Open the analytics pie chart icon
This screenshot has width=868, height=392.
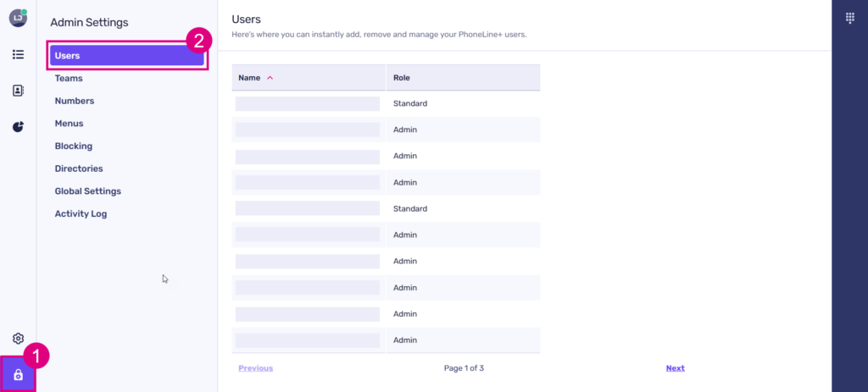pos(18,127)
